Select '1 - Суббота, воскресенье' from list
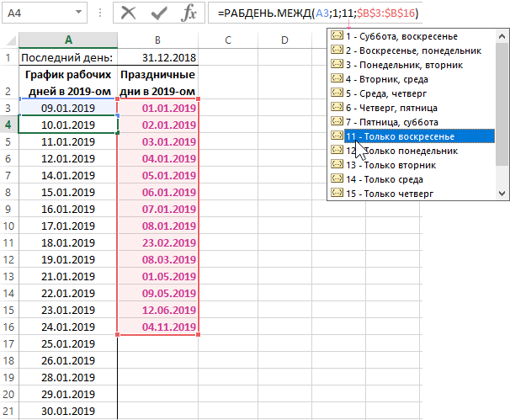This screenshot has width=510, height=420. (404, 36)
